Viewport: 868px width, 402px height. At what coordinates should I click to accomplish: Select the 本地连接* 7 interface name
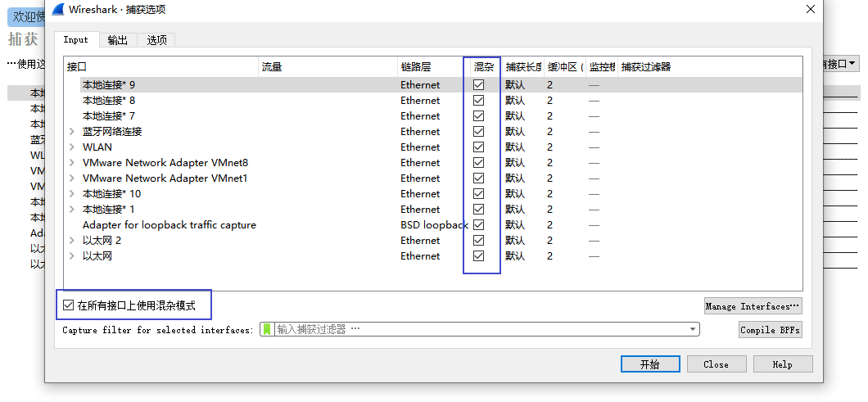point(108,115)
